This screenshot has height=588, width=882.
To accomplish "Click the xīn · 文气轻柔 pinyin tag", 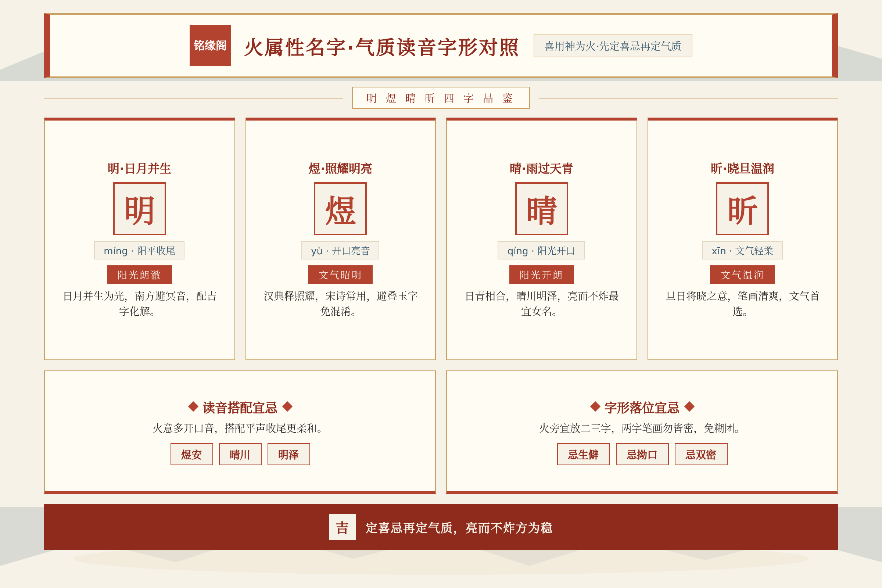I will click(742, 250).
